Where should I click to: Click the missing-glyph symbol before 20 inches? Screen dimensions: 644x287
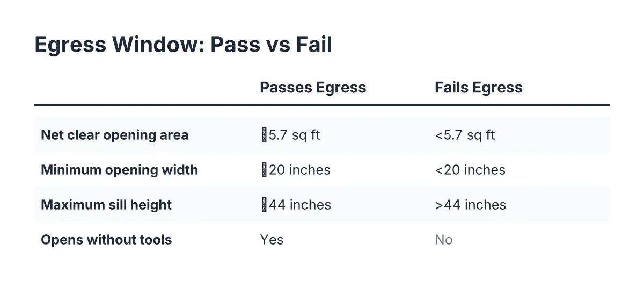(x=264, y=170)
